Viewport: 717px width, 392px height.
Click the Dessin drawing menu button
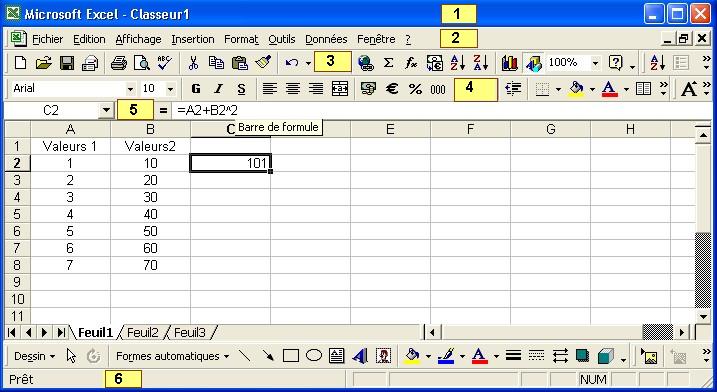(x=34, y=356)
